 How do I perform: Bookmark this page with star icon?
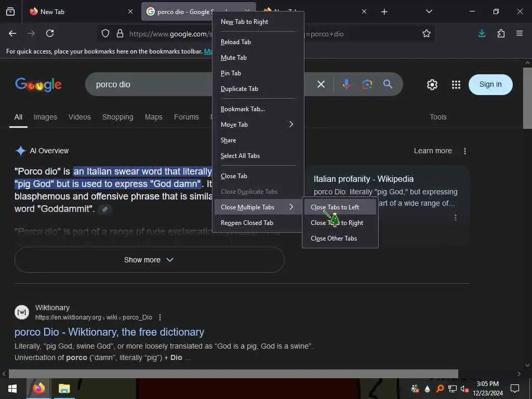tap(427, 33)
